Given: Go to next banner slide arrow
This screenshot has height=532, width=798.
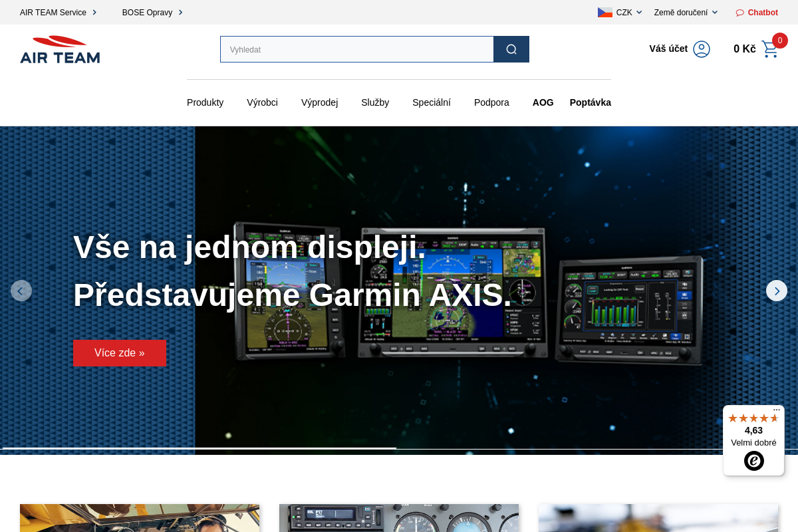Looking at the screenshot, I should tap(777, 291).
